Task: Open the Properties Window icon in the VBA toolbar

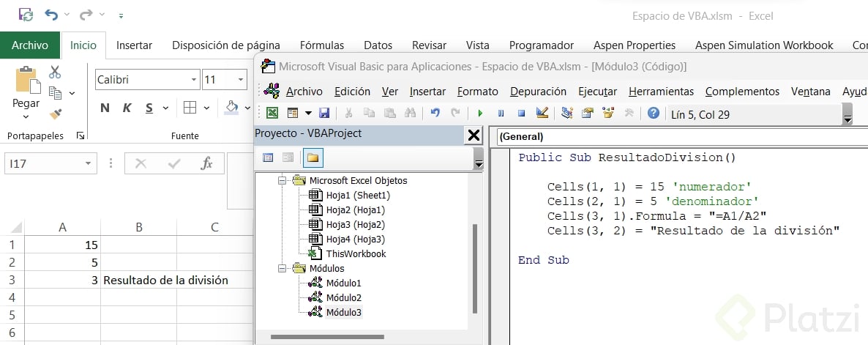Action: pyautogui.click(x=588, y=114)
